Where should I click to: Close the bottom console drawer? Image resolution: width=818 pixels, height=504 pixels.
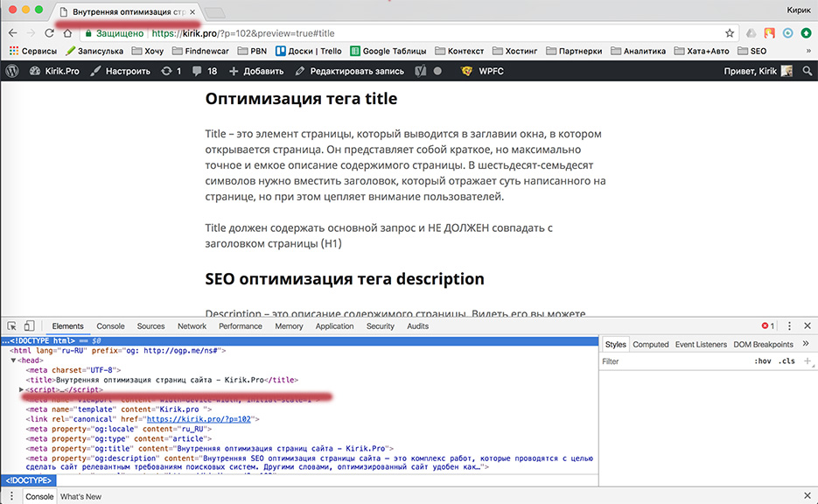(x=808, y=495)
